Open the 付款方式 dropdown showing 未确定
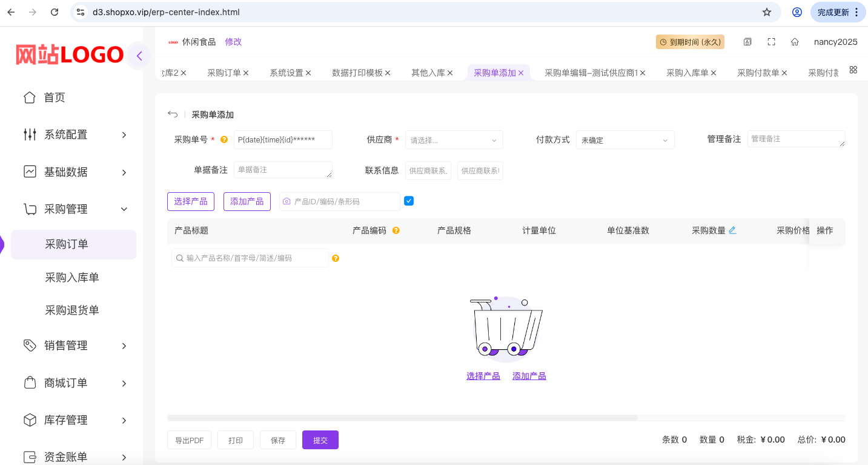The width and height of the screenshot is (868, 465). click(x=625, y=140)
